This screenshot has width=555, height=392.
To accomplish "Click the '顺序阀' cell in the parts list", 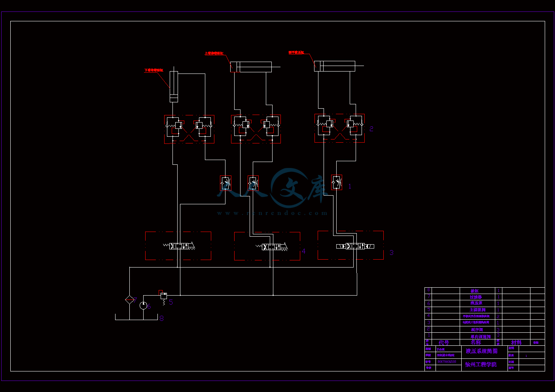I will pyautogui.click(x=477, y=330).
